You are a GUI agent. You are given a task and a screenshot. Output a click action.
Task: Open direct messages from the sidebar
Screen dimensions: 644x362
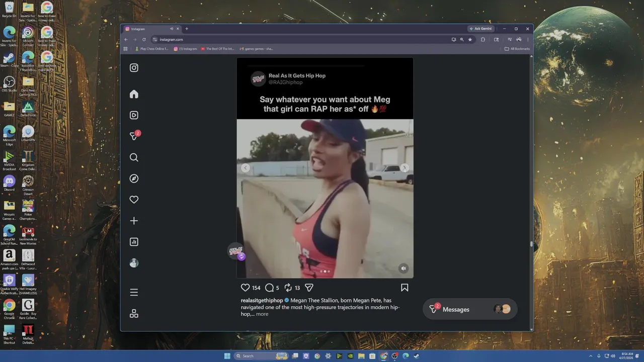[x=134, y=136]
